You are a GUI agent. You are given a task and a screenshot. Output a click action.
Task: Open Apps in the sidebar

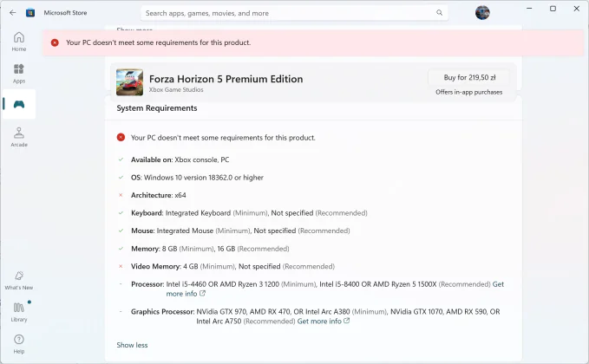tap(19, 73)
